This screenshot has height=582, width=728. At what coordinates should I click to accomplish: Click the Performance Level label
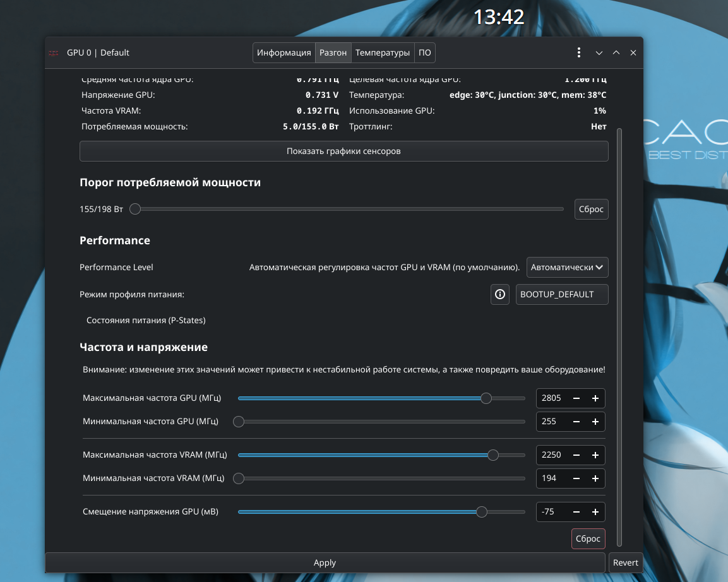point(116,268)
